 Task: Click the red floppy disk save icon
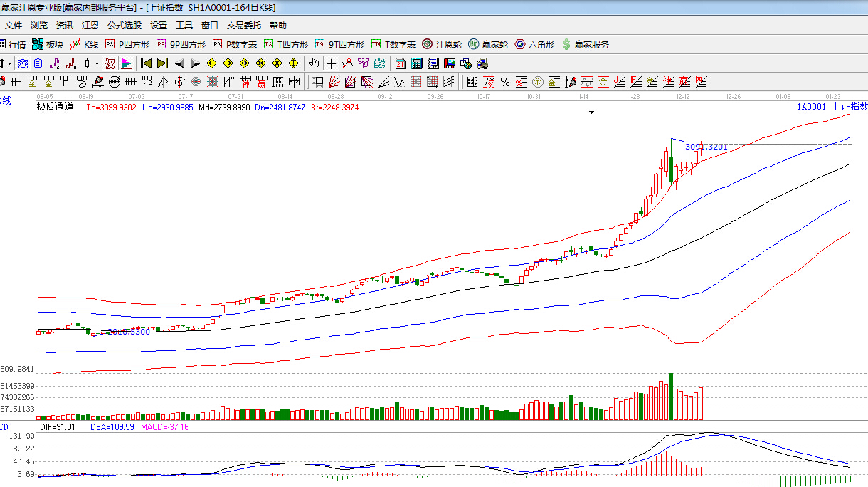click(449, 63)
